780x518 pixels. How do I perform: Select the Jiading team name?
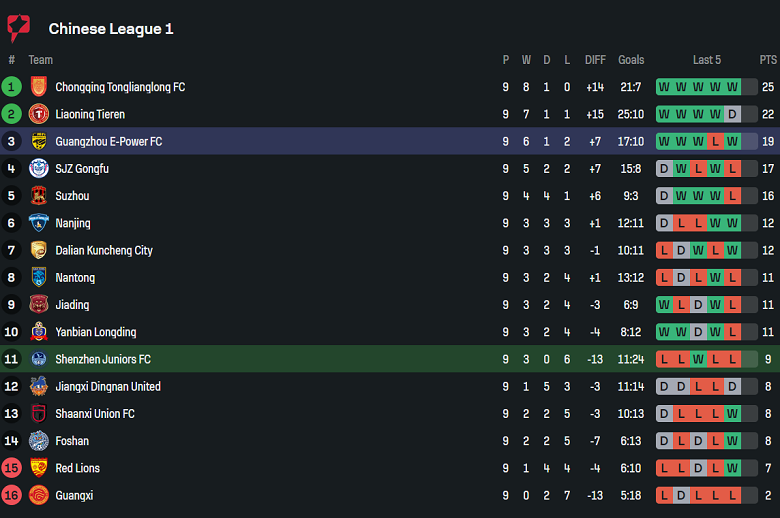point(72,305)
